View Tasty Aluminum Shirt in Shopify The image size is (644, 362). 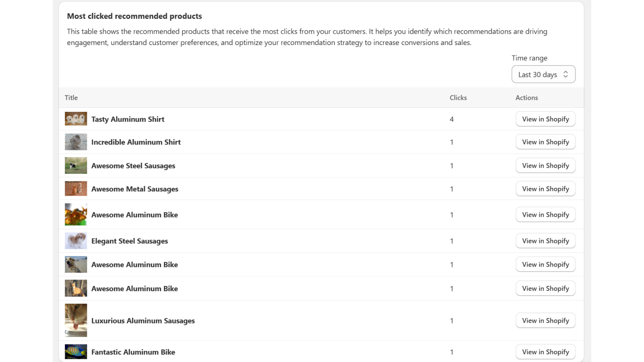[545, 119]
